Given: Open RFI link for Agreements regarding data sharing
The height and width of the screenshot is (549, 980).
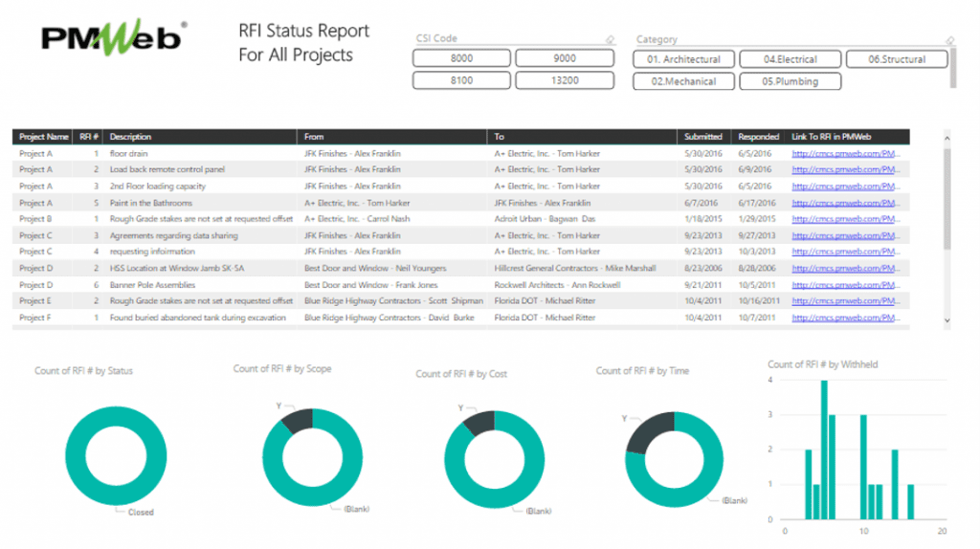Looking at the screenshot, I should [846, 235].
